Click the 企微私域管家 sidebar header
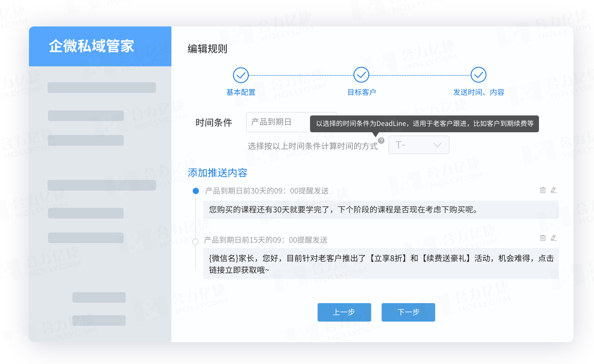The width and height of the screenshot is (594, 364). pyautogui.click(x=100, y=46)
